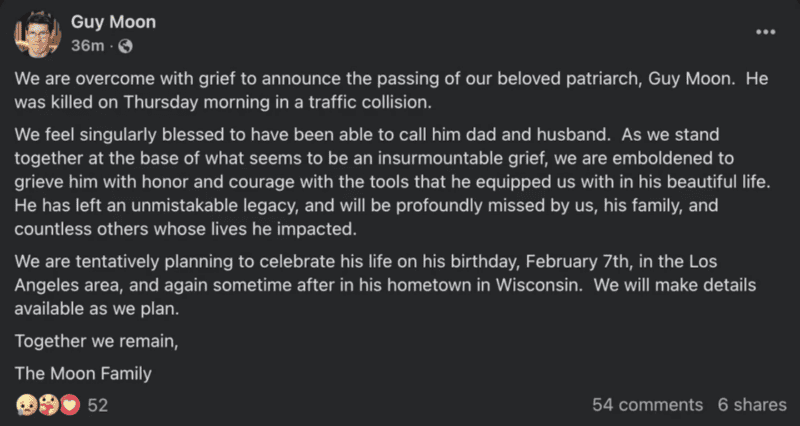Open the Guy Moon profile name link at top
The image size is (800, 426).
click(113, 22)
